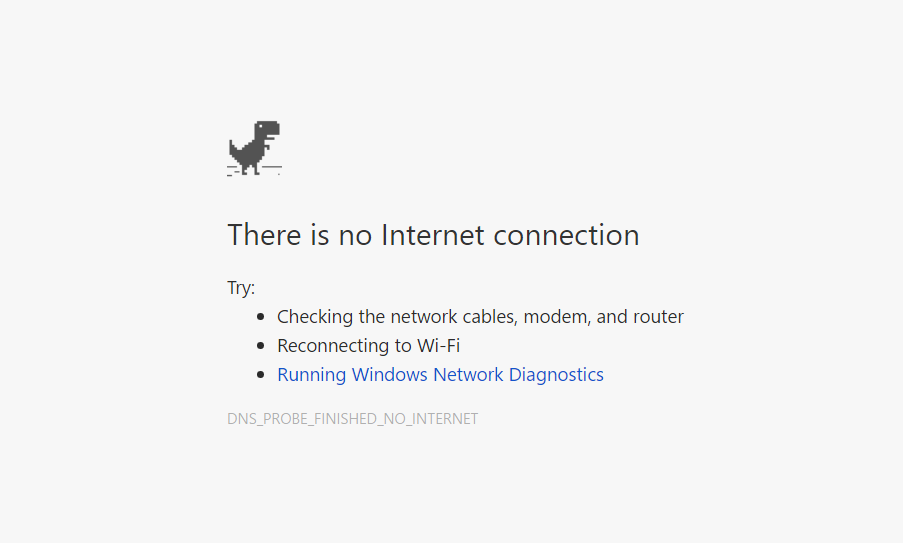The height and width of the screenshot is (543, 903).
Task: Select the DNS_PROBE_FINISHED_NO_INTERNET error code text
Action: [352, 419]
